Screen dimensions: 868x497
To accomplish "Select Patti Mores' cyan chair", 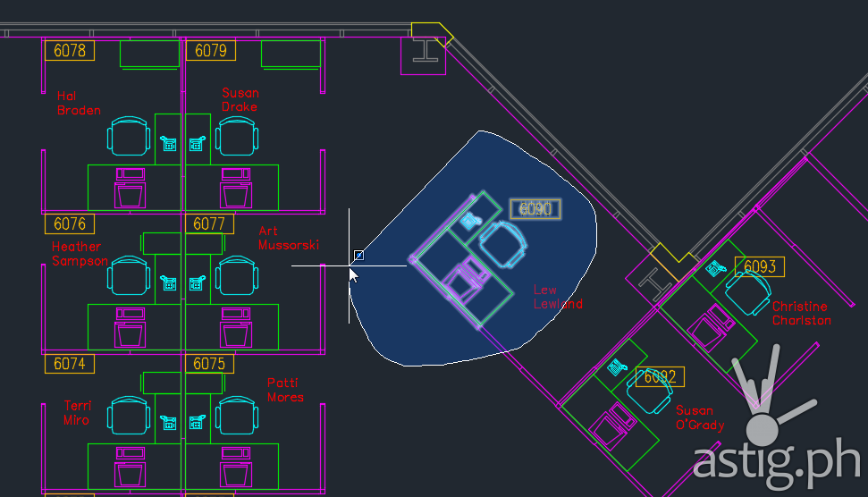I will point(236,416).
